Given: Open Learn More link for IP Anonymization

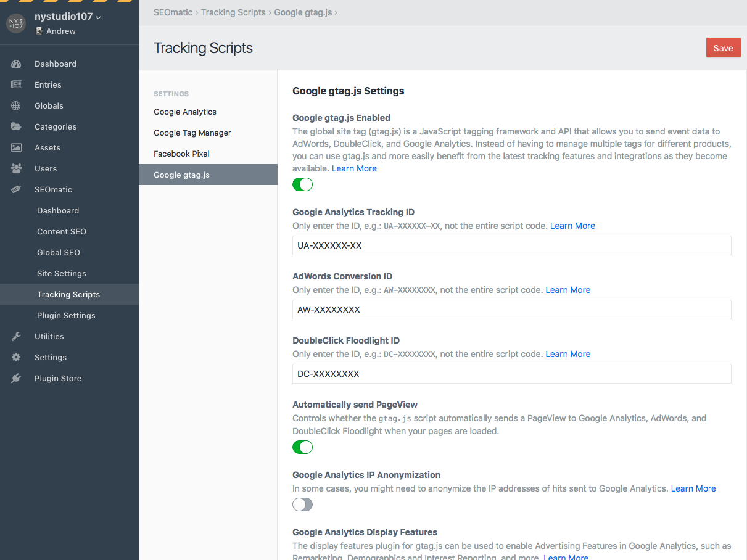Looking at the screenshot, I should pos(693,488).
